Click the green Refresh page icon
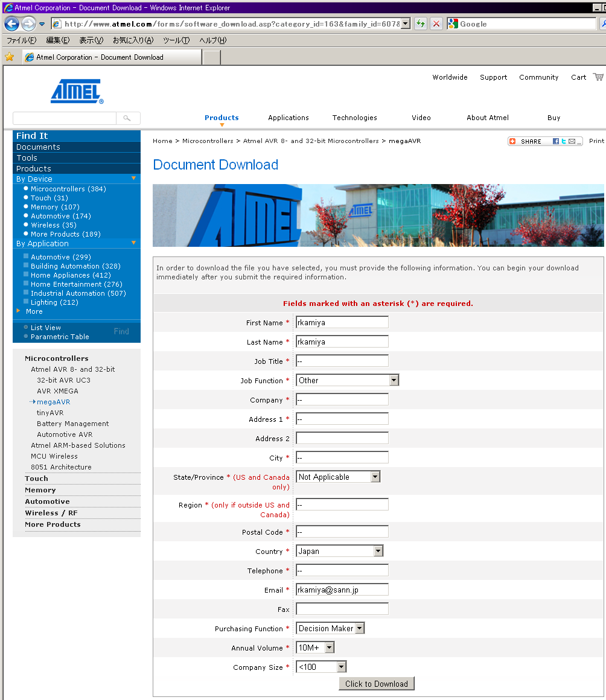This screenshot has height=700, width=606. [x=420, y=24]
